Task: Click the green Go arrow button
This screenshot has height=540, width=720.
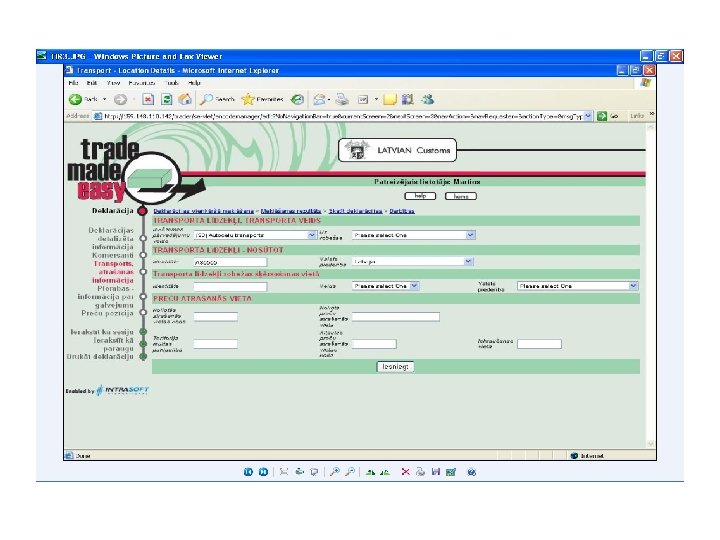Action: point(602,116)
